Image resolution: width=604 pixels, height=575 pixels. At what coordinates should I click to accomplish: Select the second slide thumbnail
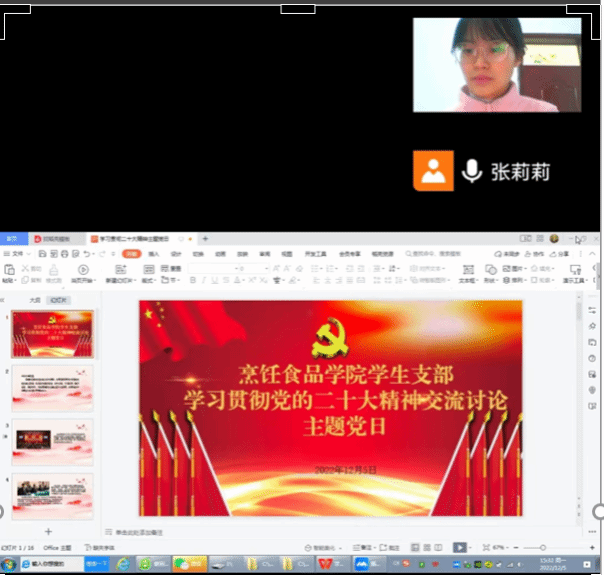click(52, 388)
